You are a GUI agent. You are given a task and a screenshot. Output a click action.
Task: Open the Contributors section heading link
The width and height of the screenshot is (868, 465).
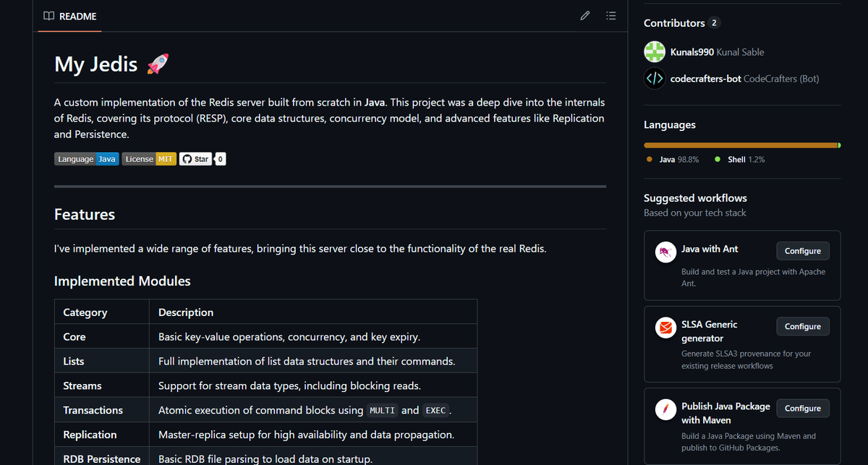pyautogui.click(x=674, y=23)
